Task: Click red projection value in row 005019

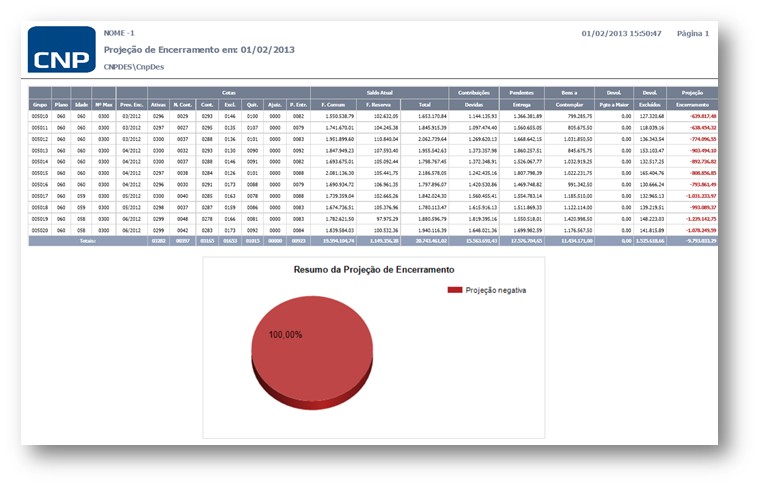Action: tap(701, 219)
